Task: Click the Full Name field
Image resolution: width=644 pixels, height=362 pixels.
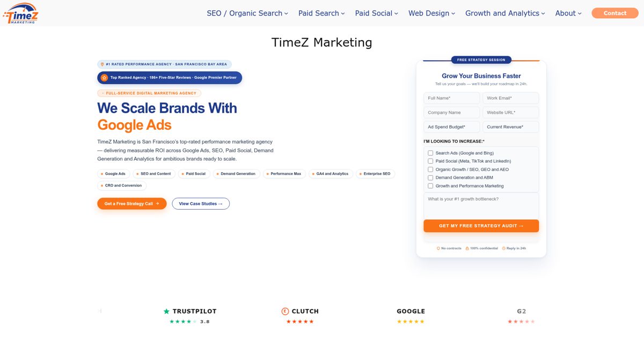Action: (x=452, y=98)
